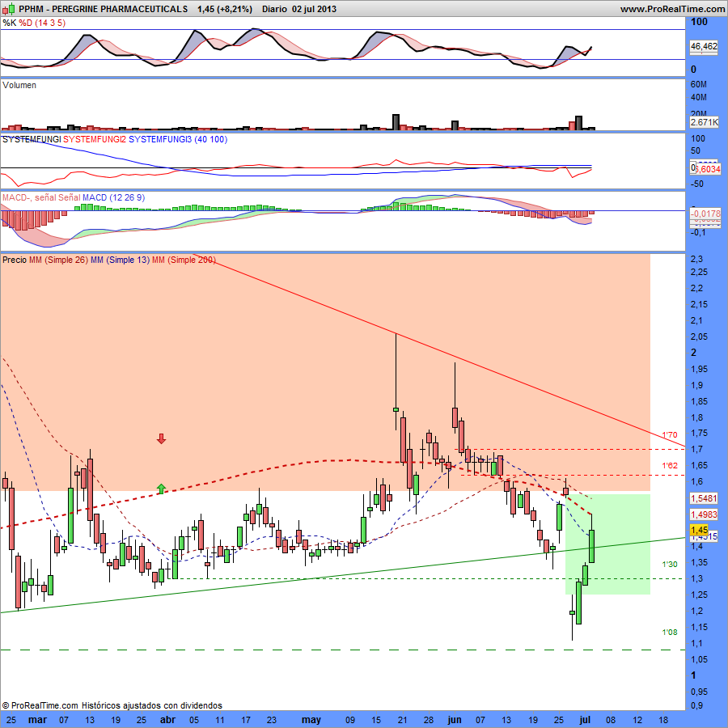
Task: Click the %K stochastic label
Action: tap(9, 23)
